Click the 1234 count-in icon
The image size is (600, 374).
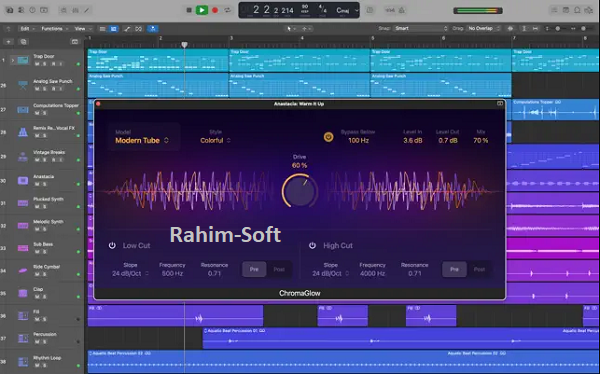390,10
